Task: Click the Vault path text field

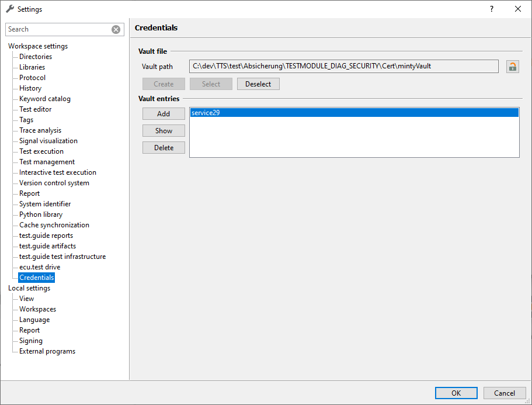Action: point(344,66)
